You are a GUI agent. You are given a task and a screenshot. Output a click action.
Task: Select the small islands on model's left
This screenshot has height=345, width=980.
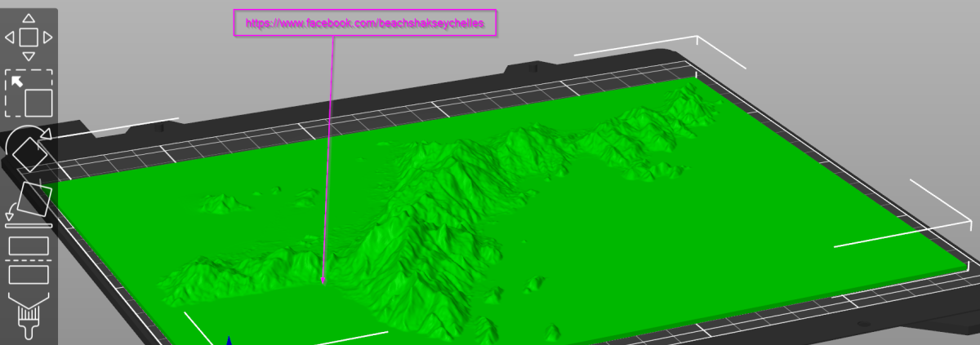click(220, 202)
